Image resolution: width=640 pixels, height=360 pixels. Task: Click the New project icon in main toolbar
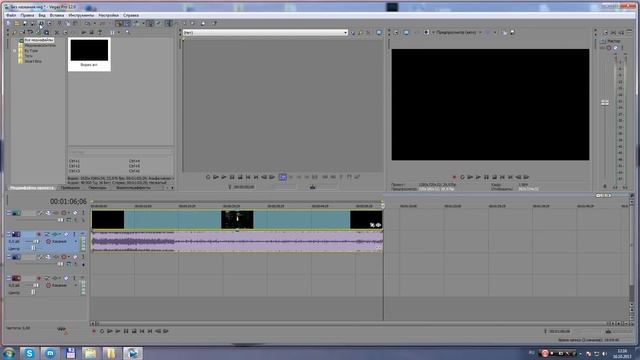(8, 23)
